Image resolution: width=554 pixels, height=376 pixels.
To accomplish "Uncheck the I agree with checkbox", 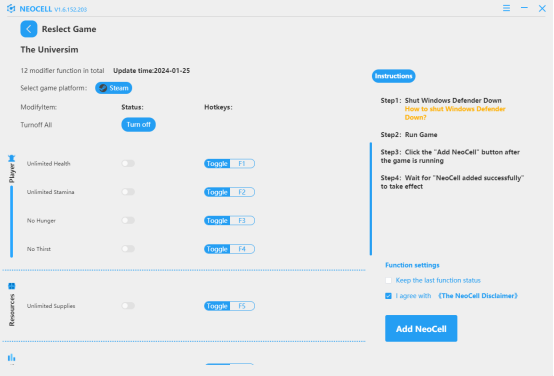I will (389, 296).
